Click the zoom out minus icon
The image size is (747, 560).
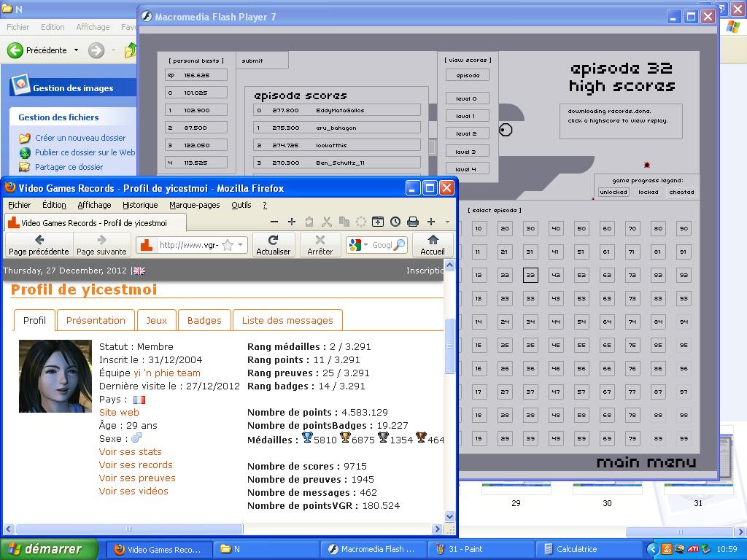(274, 222)
